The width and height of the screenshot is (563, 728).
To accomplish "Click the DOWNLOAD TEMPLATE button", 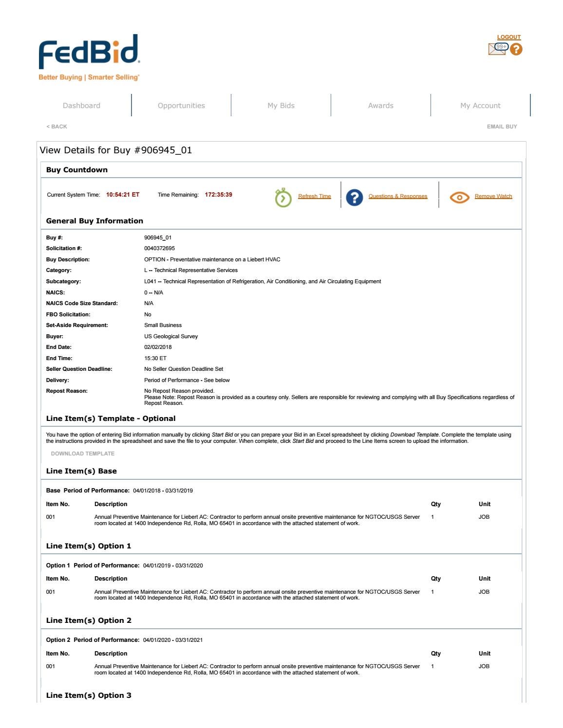I will click(83, 454).
